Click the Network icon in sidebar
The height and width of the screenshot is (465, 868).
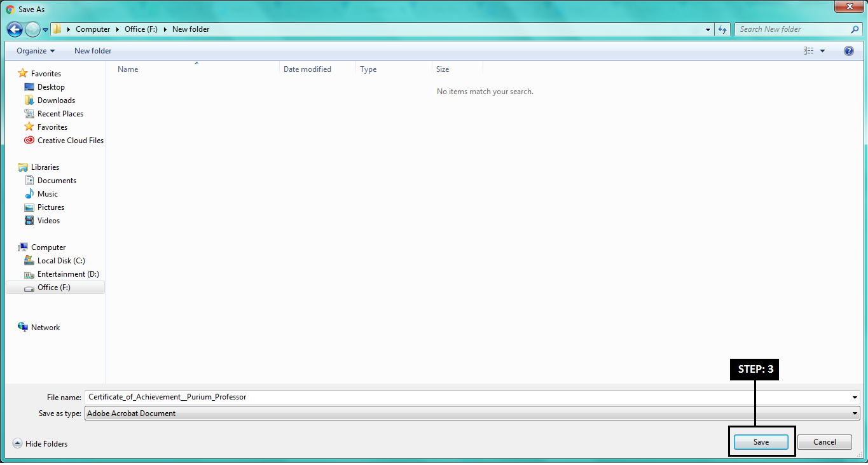point(23,328)
